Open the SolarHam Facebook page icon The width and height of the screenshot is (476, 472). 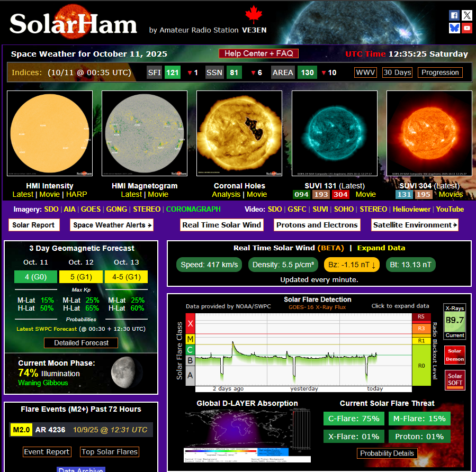click(454, 15)
